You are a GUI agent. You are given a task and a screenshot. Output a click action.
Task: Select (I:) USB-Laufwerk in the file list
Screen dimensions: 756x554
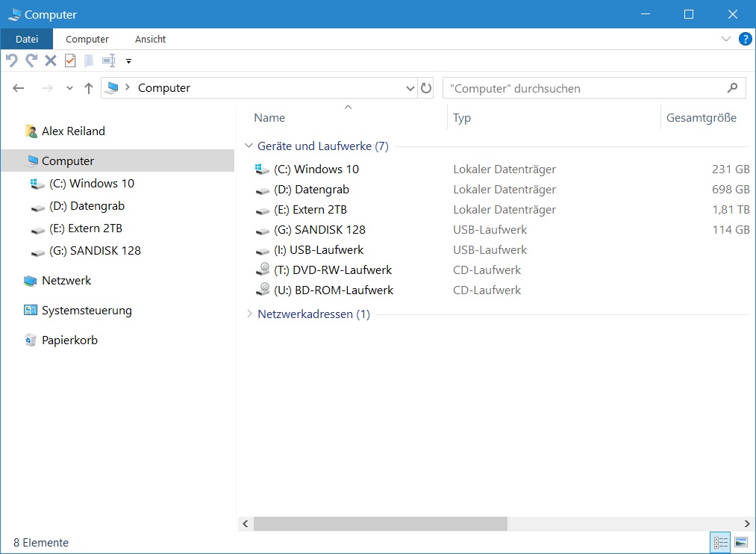319,250
